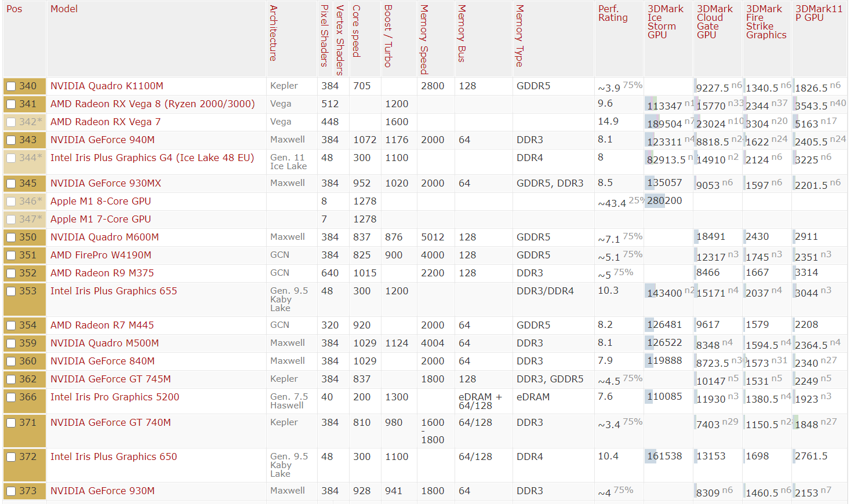Open AMD FirePro W4190M link
The height and width of the screenshot is (504, 854).
101,255
